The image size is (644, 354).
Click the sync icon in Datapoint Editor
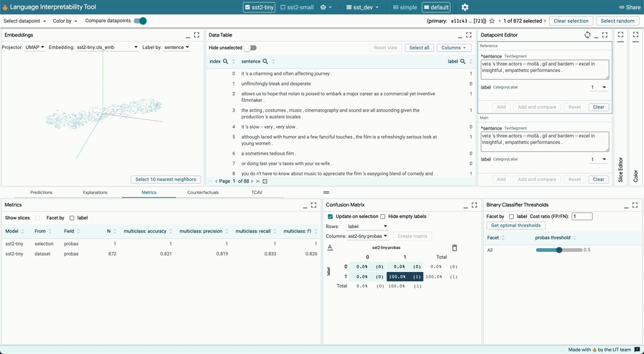coord(587,35)
